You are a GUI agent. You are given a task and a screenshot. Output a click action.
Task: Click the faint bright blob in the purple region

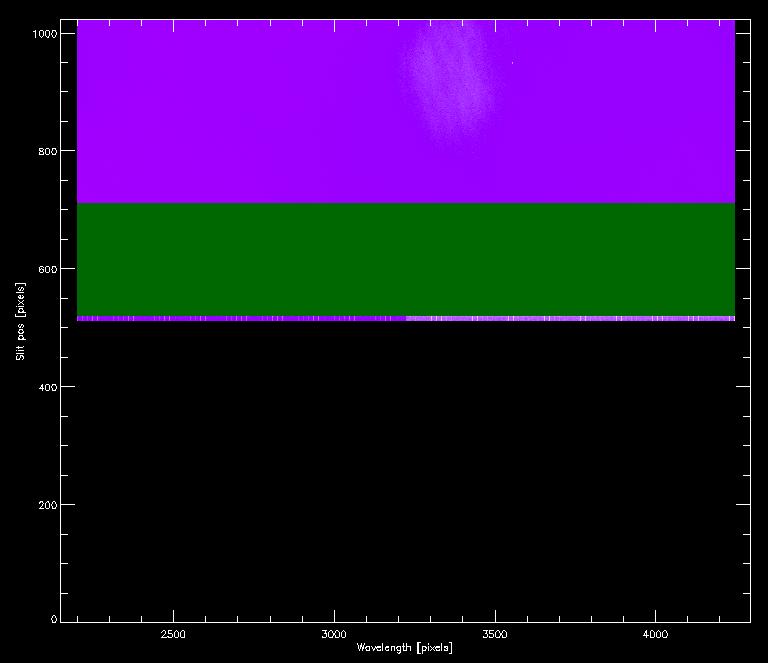point(450,83)
